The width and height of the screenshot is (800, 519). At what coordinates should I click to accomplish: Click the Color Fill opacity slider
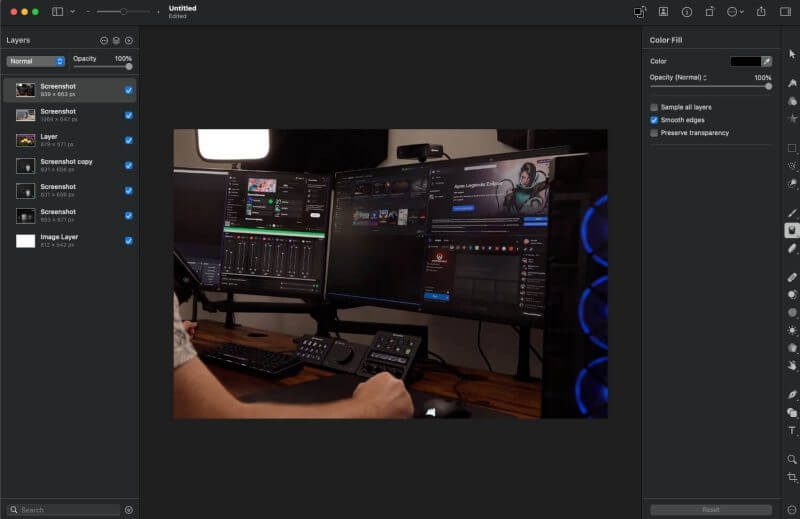tap(711, 87)
